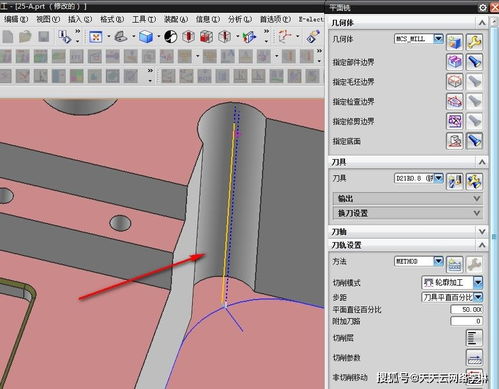Image resolution: width=499 pixels, height=389 pixels.
Task: Click the Fit view toolbar icon
Action: click(96, 36)
